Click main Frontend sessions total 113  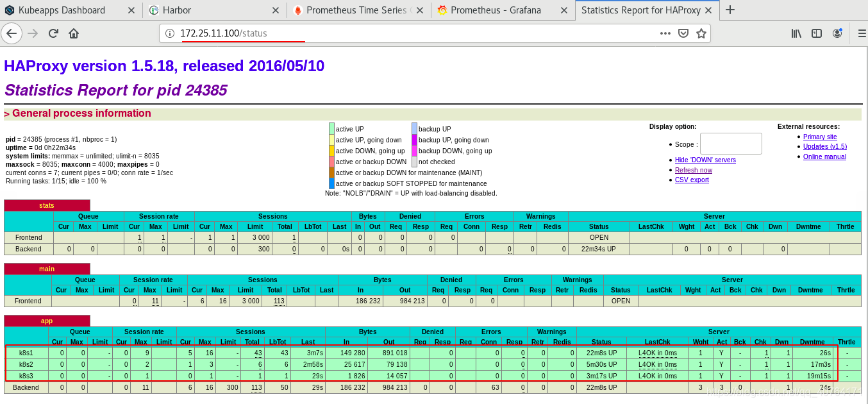[x=278, y=301]
